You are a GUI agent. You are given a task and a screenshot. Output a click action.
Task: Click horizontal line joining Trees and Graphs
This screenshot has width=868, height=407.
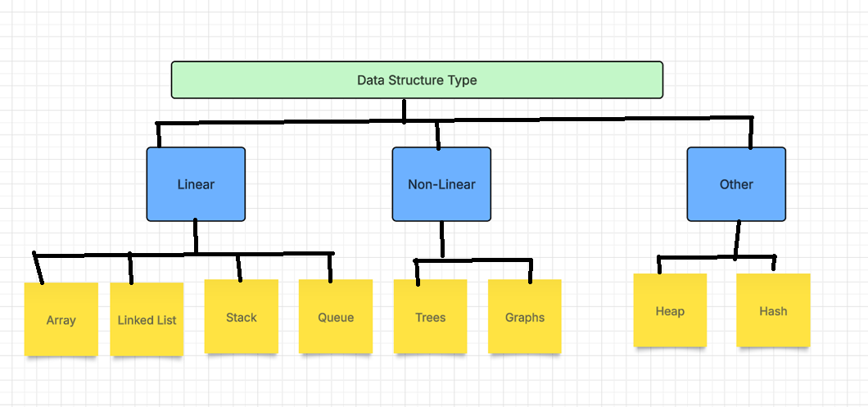(475, 260)
